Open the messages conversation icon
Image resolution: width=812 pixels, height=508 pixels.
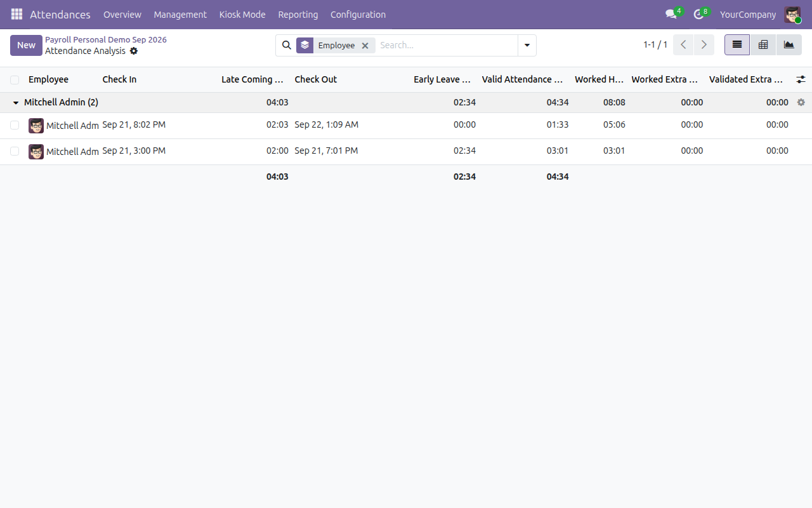click(x=671, y=14)
